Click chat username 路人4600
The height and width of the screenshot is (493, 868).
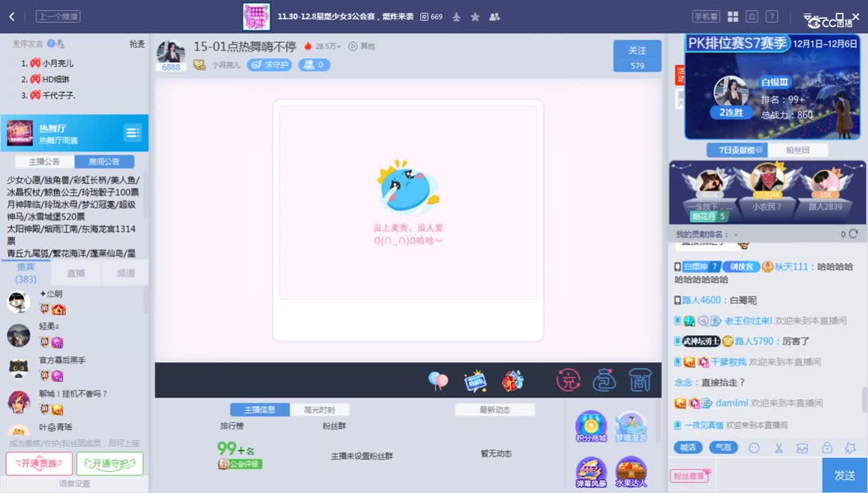(701, 300)
